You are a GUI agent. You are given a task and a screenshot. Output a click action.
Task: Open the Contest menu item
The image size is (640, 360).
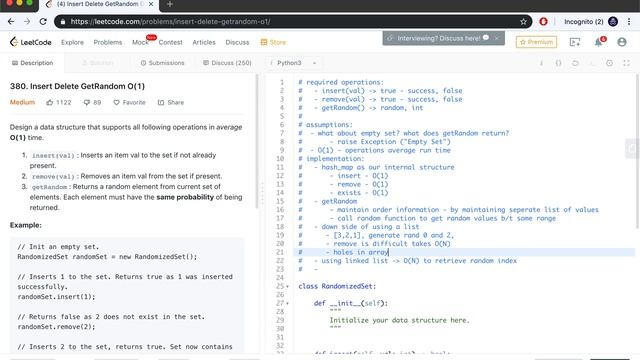(x=171, y=42)
